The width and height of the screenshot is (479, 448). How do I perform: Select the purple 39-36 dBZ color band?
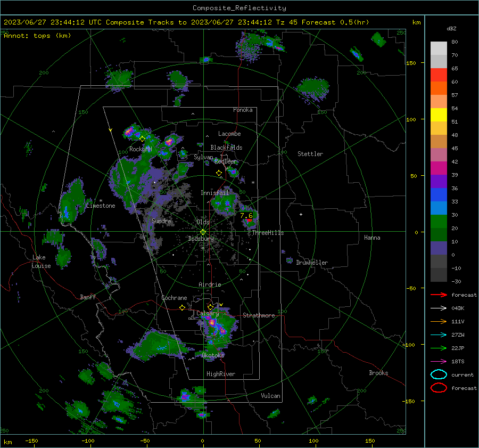[x=439, y=181]
